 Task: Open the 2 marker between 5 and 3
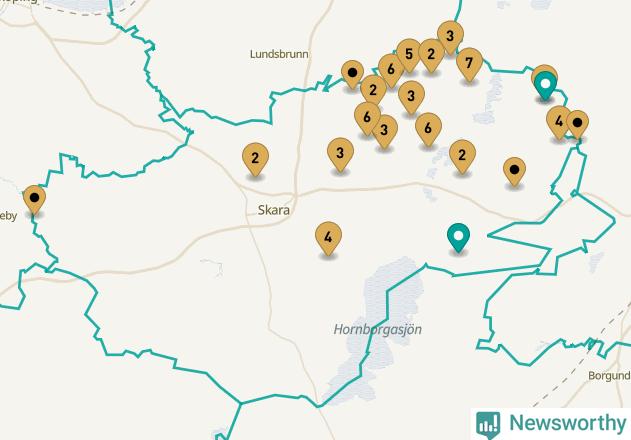431,56
